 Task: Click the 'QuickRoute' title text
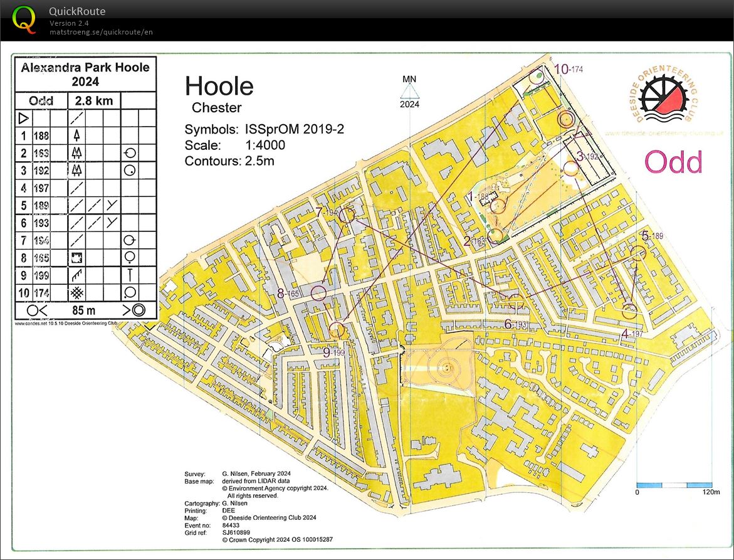tap(77, 11)
